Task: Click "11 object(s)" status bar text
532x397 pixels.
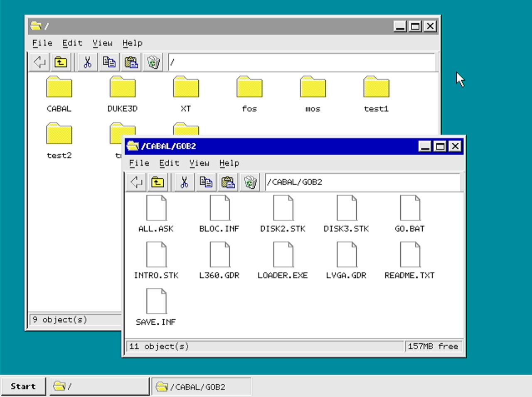Action: coord(159,346)
